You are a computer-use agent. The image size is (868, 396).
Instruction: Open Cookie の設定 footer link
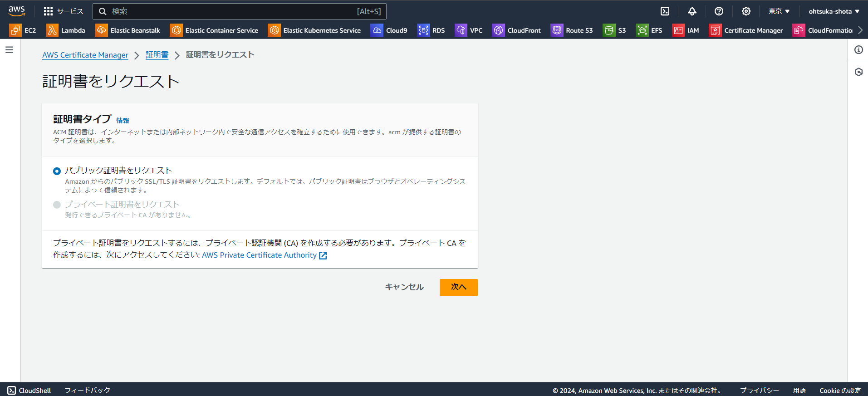(x=840, y=391)
